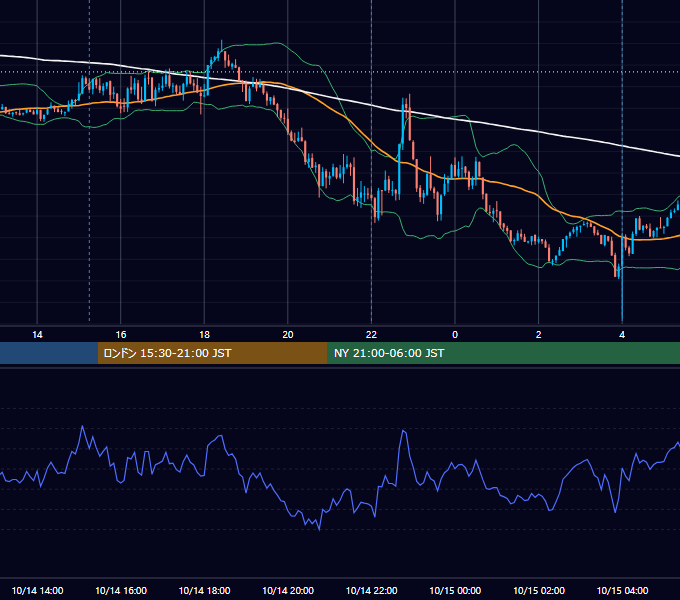Click the "16" hour label on price chart axis
The height and width of the screenshot is (600, 680).
click(121, 335)
